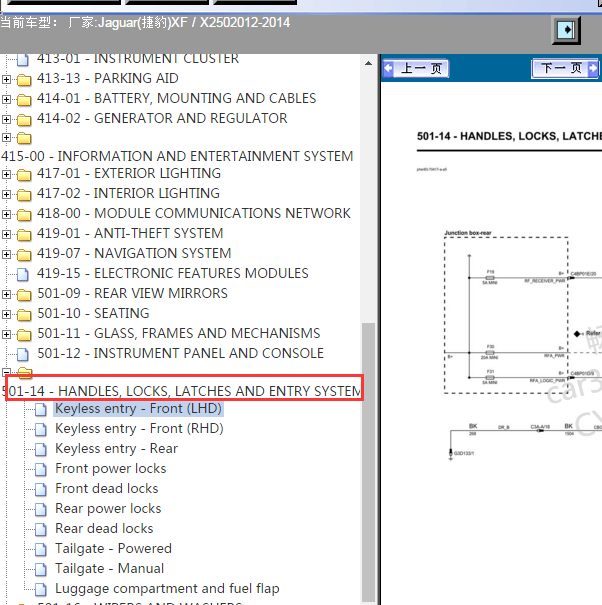Click Front power locks page icon
The image size is (602, 605).
(41, 470)
